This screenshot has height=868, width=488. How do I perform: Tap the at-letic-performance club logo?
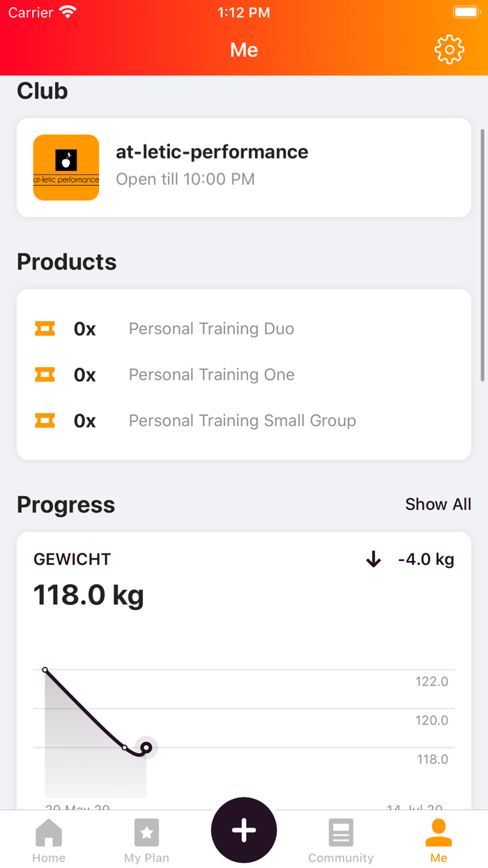click(66, 167)
